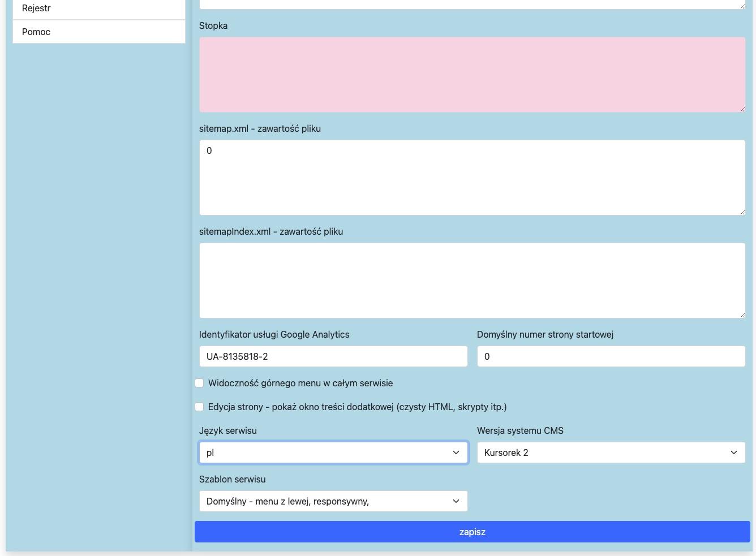This screenshot has width=756, height=556.
Task: Click the zapisz button
Action: click(472, 532)
